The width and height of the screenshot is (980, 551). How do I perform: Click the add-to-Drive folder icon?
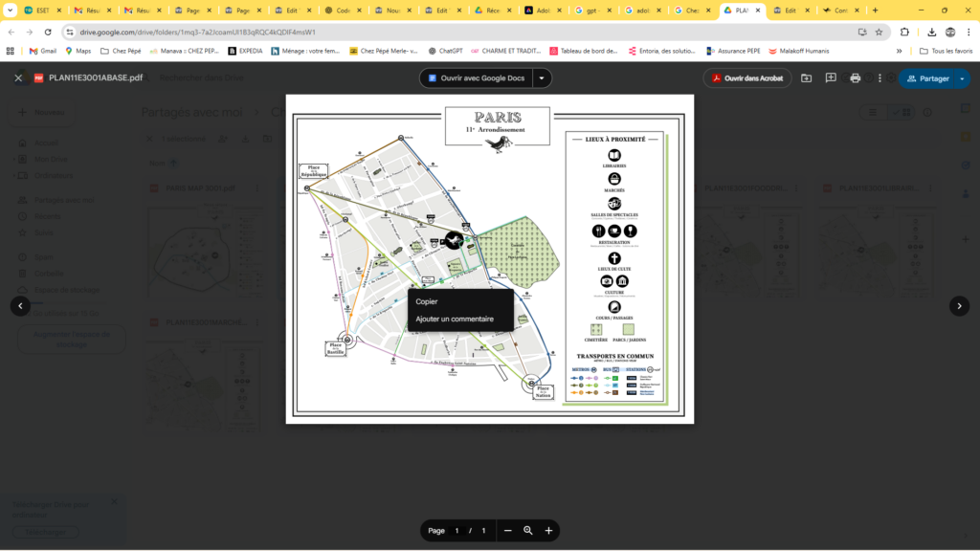click(807, 78)
